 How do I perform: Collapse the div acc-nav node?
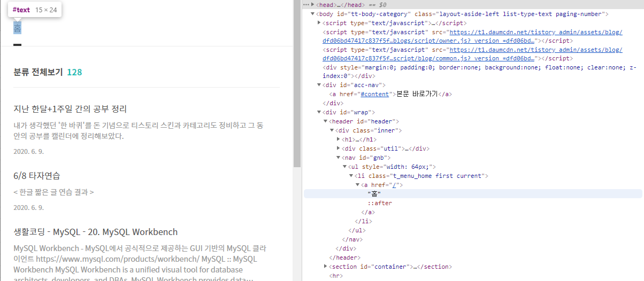(319, 85)
